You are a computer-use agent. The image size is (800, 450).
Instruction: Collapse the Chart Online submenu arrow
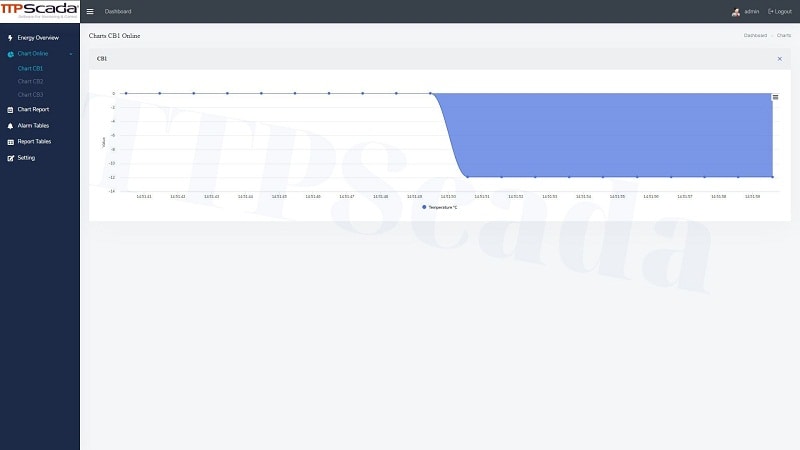[x=71, y=54]
